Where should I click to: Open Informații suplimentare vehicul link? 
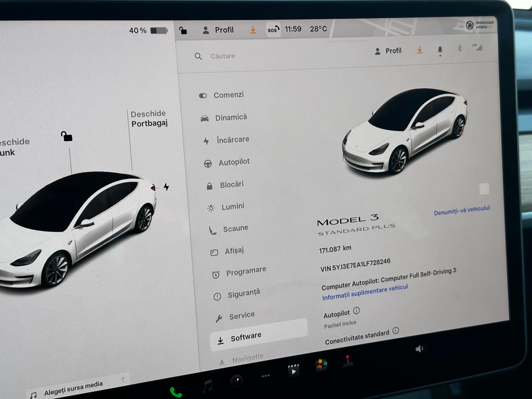(365, 293)
